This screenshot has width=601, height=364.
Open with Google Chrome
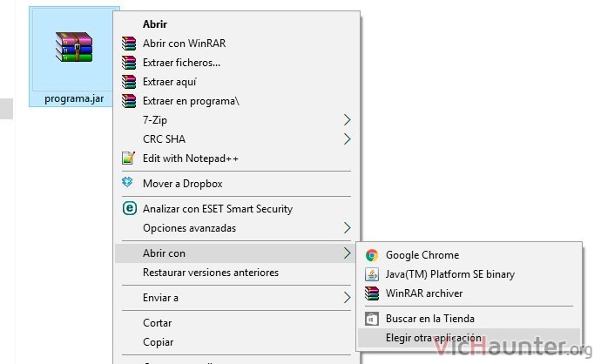pos(469,255)
